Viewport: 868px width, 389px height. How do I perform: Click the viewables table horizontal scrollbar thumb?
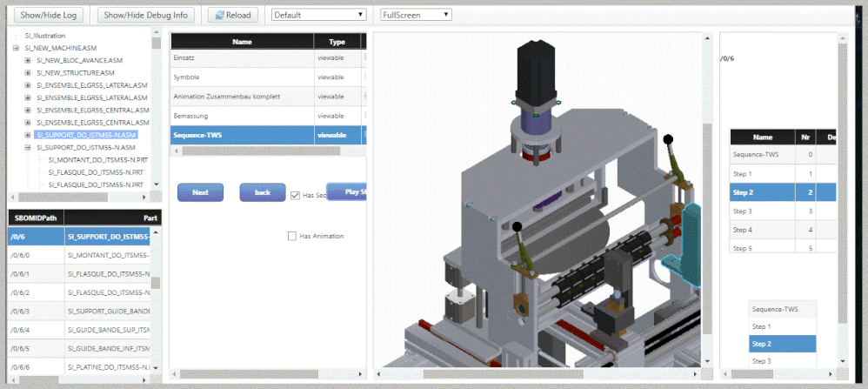[x=261, y=151]
